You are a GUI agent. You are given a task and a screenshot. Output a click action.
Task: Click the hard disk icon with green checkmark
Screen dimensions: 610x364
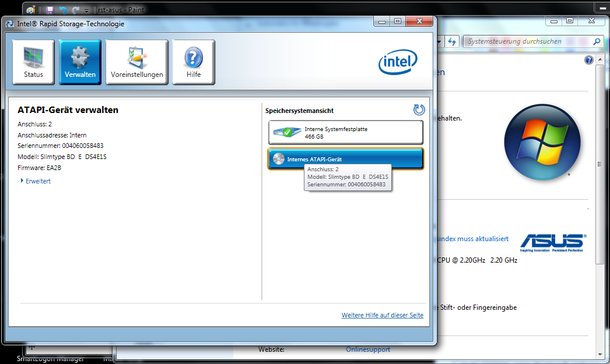pyautogui.click(x=287, y=132)
